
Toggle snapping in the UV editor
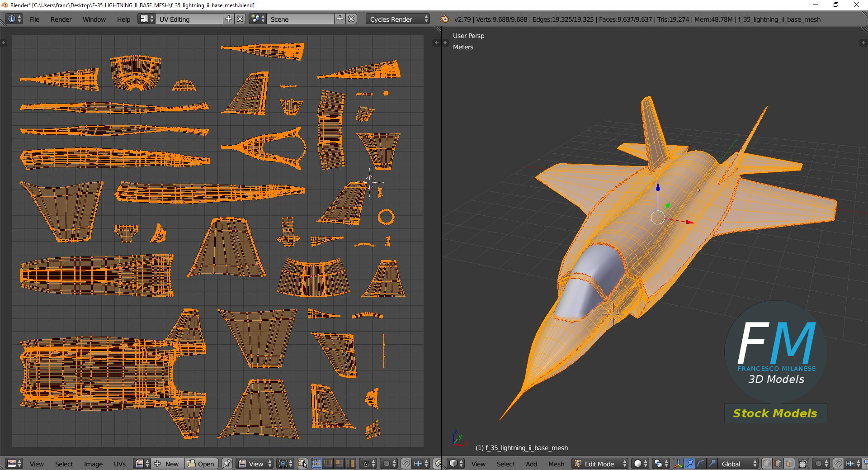[406, 464]
